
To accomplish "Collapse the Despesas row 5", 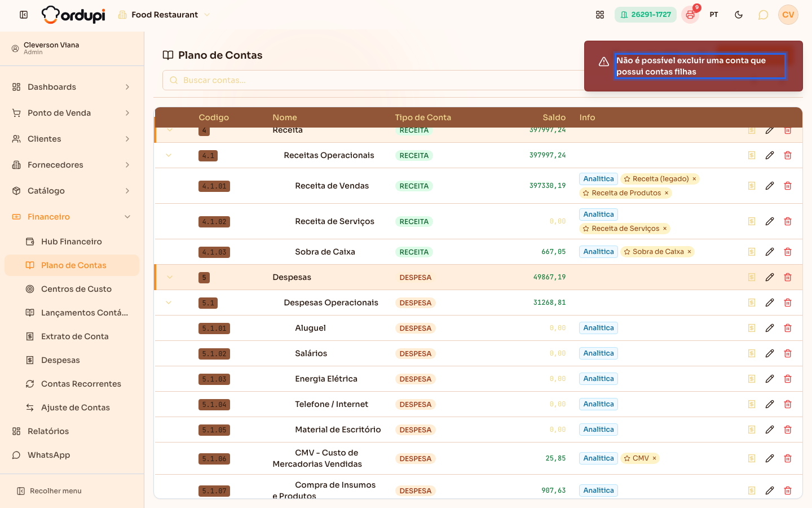I will pyautogui.click(x=170, y=277).
